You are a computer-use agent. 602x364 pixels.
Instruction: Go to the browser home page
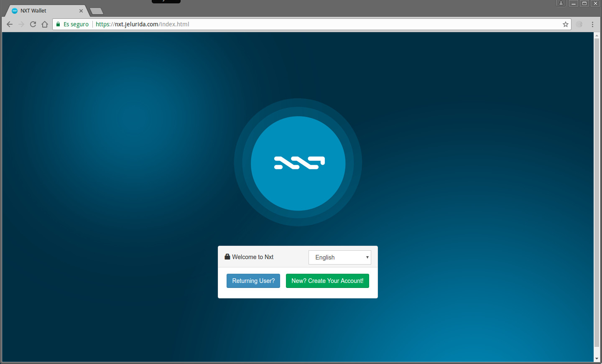(x=45, y=24)
